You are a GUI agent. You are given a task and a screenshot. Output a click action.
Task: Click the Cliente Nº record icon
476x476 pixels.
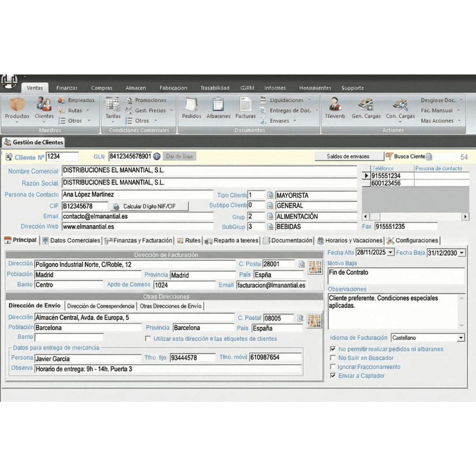(9, 157)
